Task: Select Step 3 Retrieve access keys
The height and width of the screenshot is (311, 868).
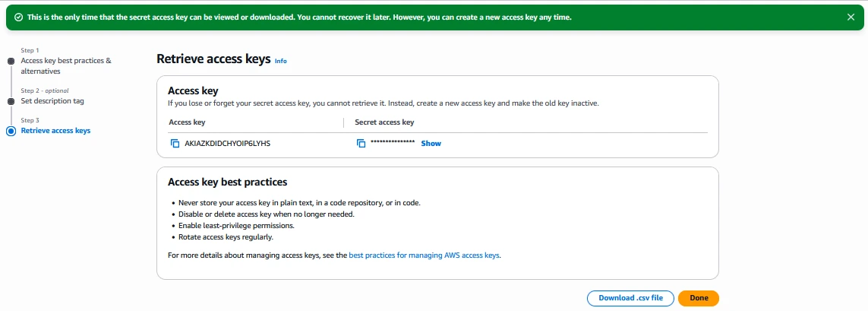Action: pyautogui.click(x=55, y=131)
